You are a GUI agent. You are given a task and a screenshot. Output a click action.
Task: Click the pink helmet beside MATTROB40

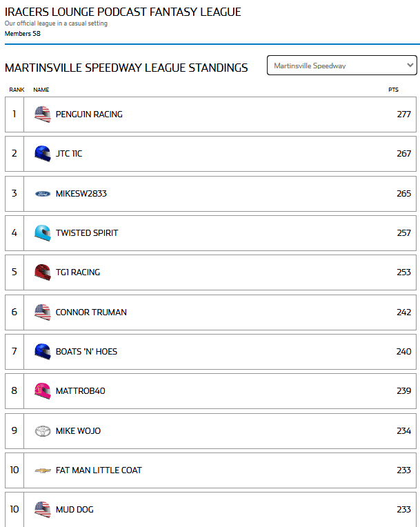pos(43,391)
